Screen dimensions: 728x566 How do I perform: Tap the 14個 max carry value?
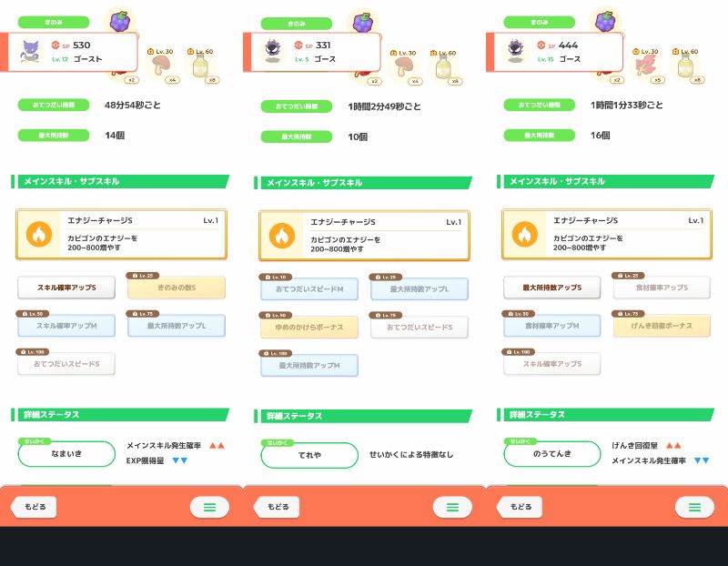point(115,135)
